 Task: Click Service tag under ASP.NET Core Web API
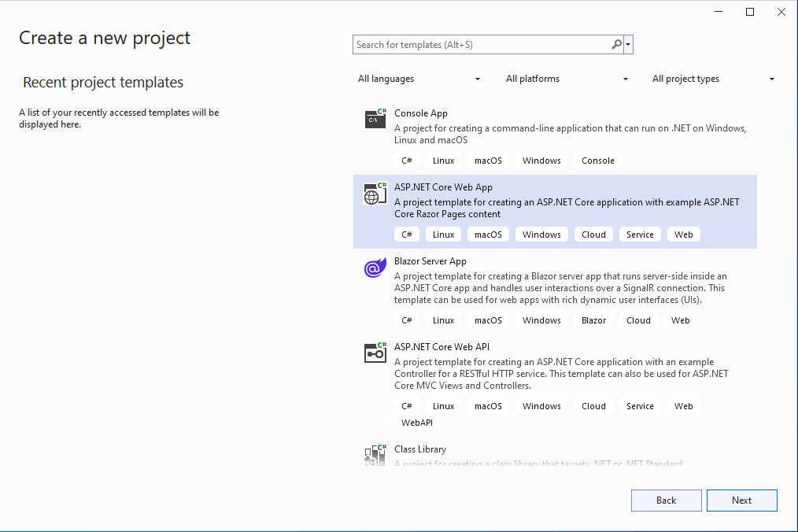coord(640,406)
